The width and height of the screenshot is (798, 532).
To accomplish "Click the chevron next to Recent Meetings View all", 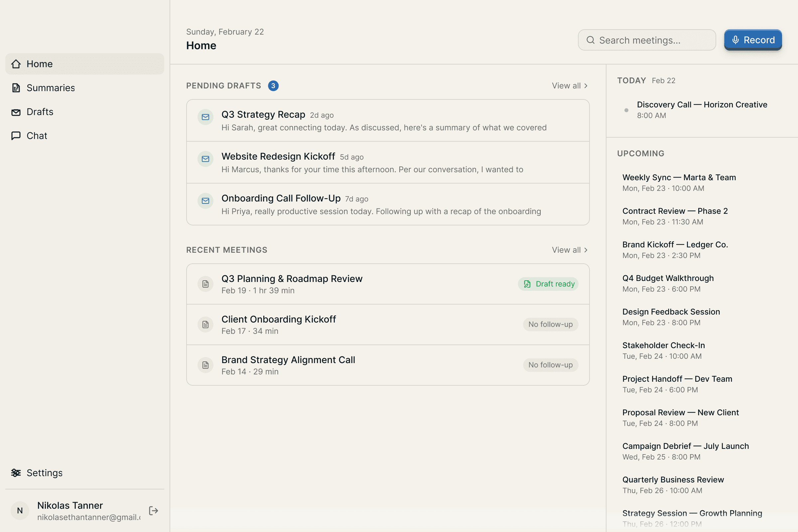I will (x=586, y=250).
